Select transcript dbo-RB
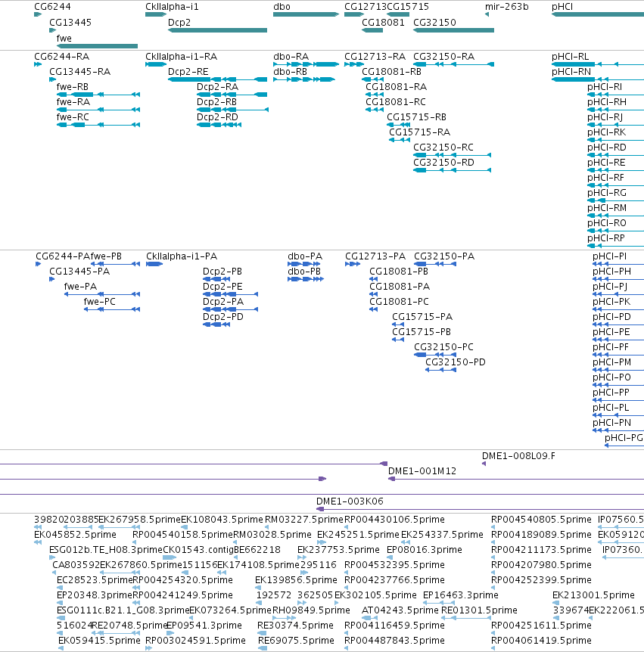 click(290, 72)
